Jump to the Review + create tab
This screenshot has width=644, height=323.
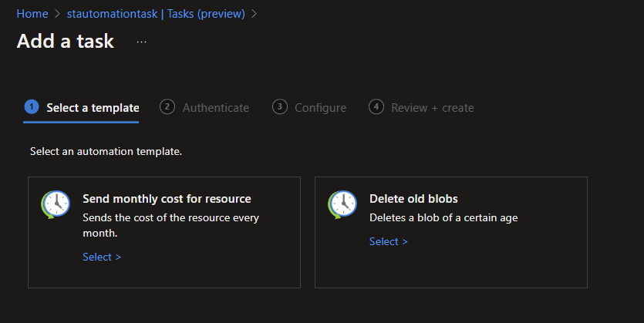pyautogui.click(x=432, y=108)
